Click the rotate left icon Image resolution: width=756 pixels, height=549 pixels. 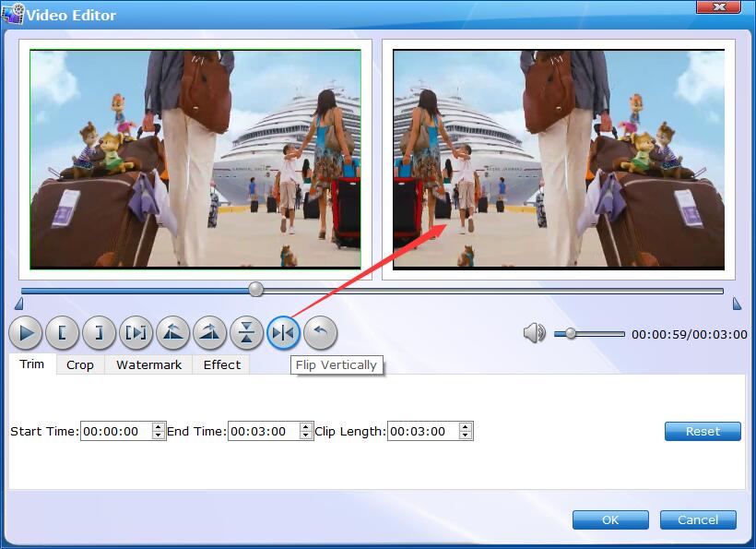tap(173, 332)
